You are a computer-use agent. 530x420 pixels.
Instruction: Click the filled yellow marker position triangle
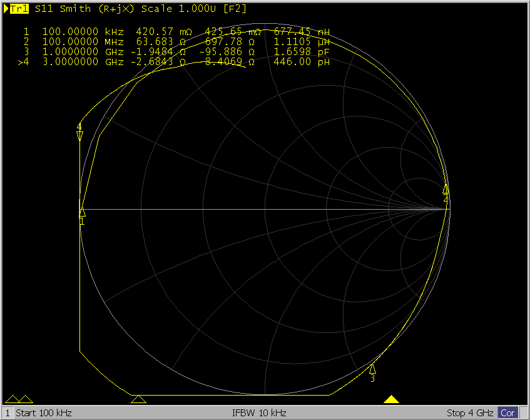[x=391, y=399]
